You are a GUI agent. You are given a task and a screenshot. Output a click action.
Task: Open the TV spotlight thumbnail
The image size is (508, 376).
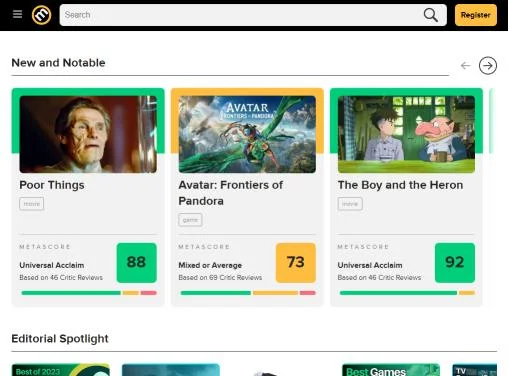(475, 370)
